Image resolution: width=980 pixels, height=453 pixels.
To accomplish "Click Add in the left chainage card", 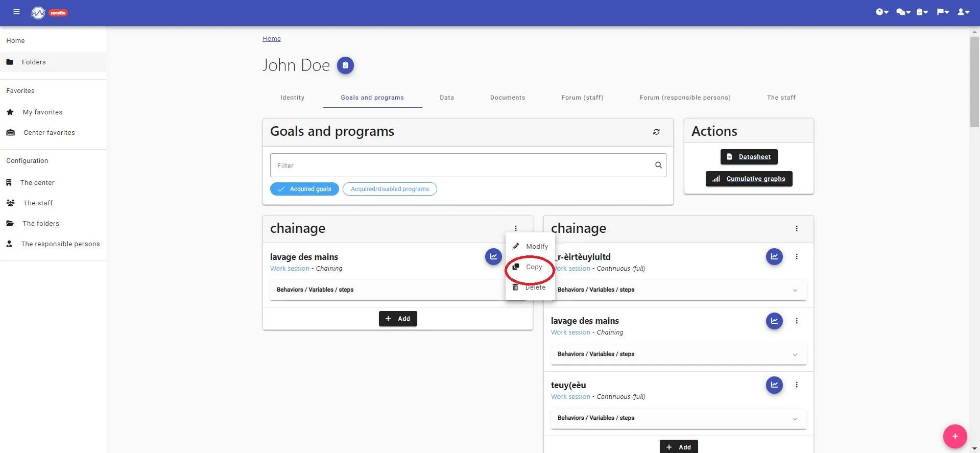I will pos(398,319).
